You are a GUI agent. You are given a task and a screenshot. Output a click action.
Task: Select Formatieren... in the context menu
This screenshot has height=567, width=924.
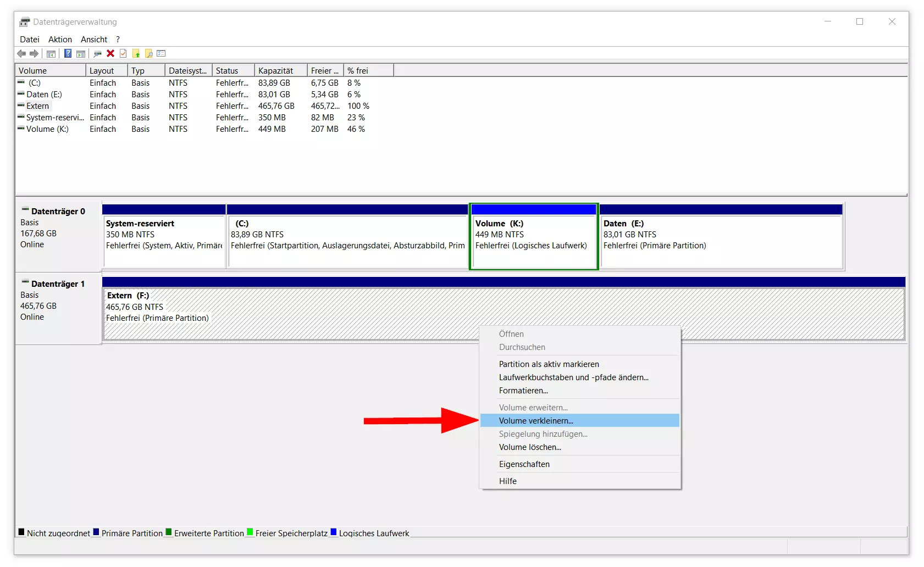[x=580, y=391]
